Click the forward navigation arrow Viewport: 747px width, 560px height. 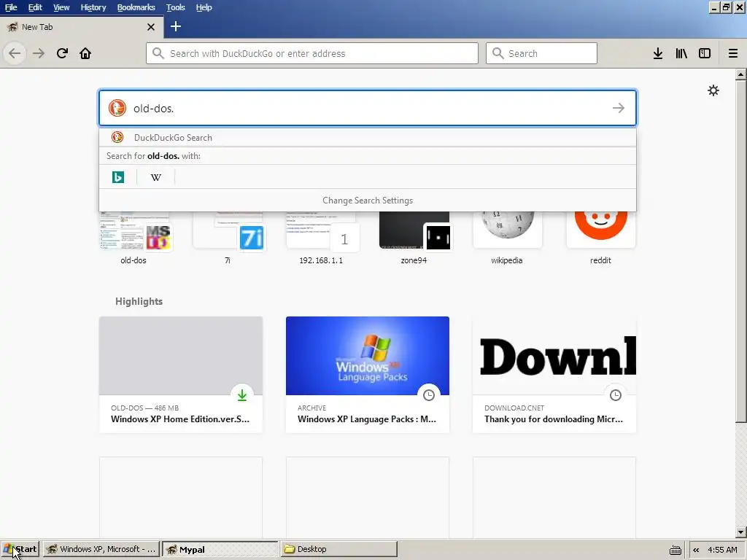(x=39, y=53)
